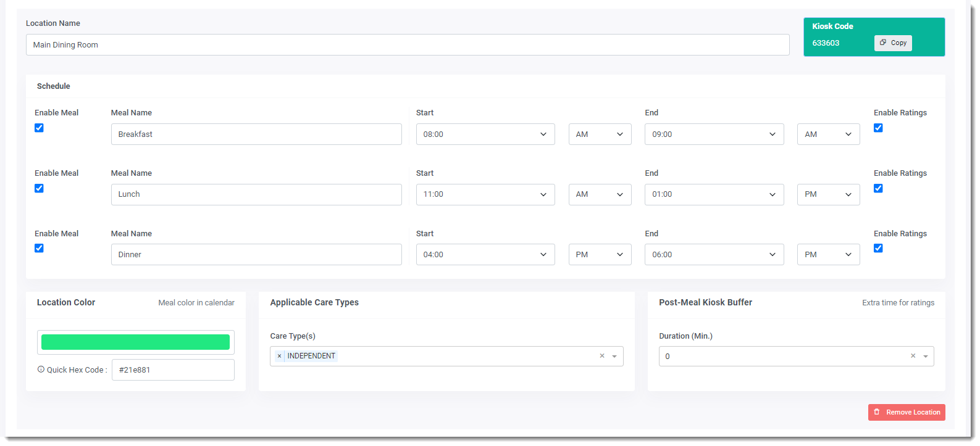Click the 'Meal color in calendar' text
The image size is (980, 446).
196,303
